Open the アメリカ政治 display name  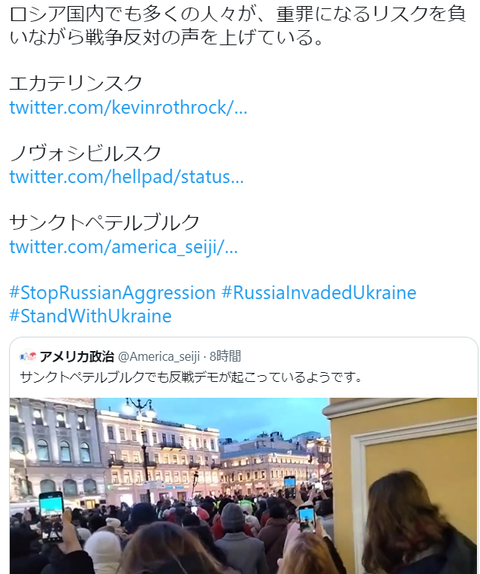click(77, 356)
